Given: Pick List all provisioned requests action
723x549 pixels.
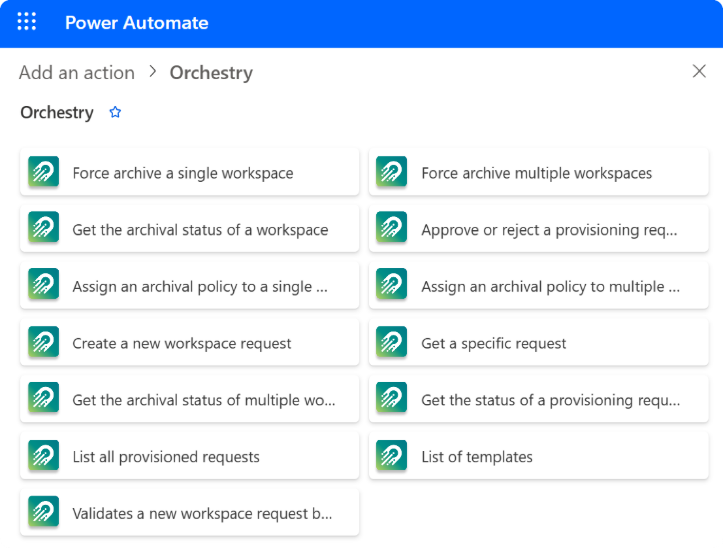Looking at the screenshot, I should click(x=190, y=456).
